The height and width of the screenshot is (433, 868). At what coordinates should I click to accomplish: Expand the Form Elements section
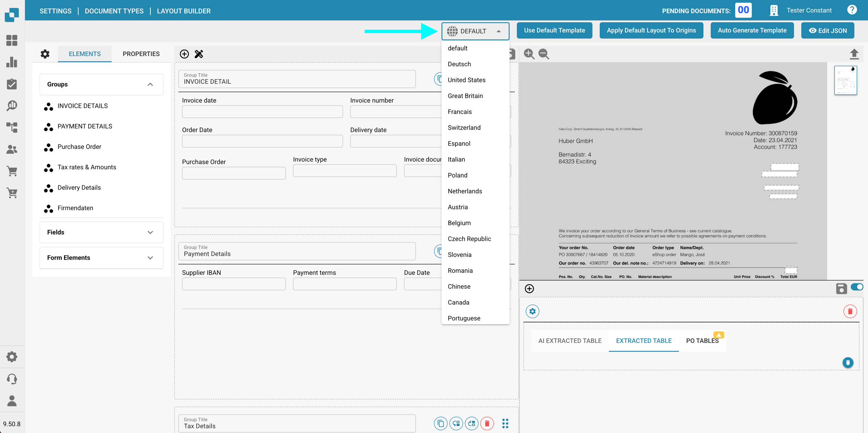pyautogui.click(x=150, y=258)
